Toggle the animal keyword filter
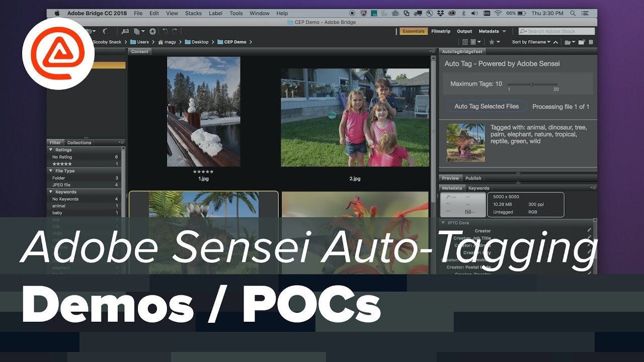Viewport: 644px width, 362px height. click(59, 206)
